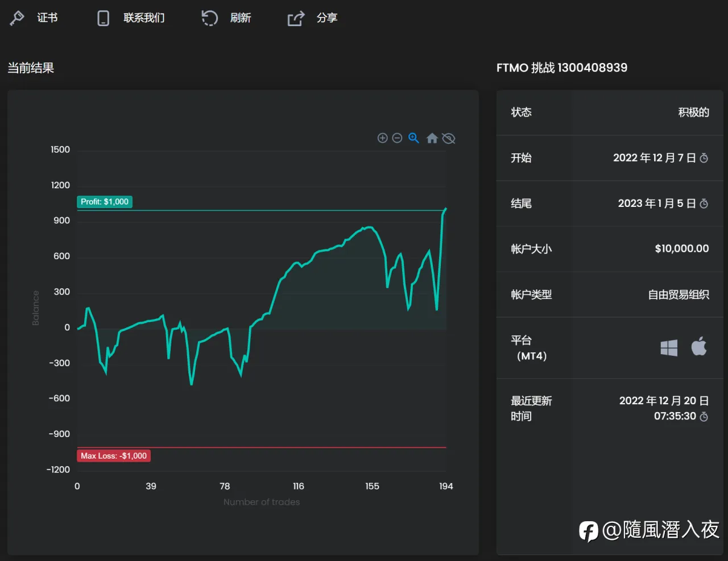Click the certificate pin icon
Screen dimensions: 728x561
pos(17,18)
